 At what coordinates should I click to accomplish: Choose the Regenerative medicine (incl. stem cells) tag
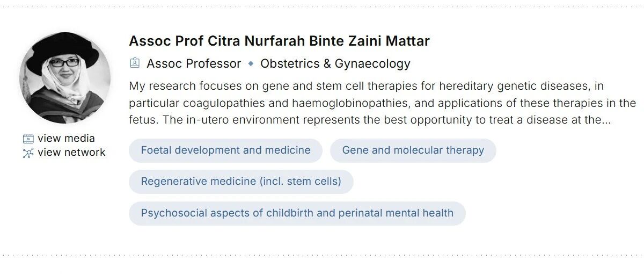click(241, 182)
